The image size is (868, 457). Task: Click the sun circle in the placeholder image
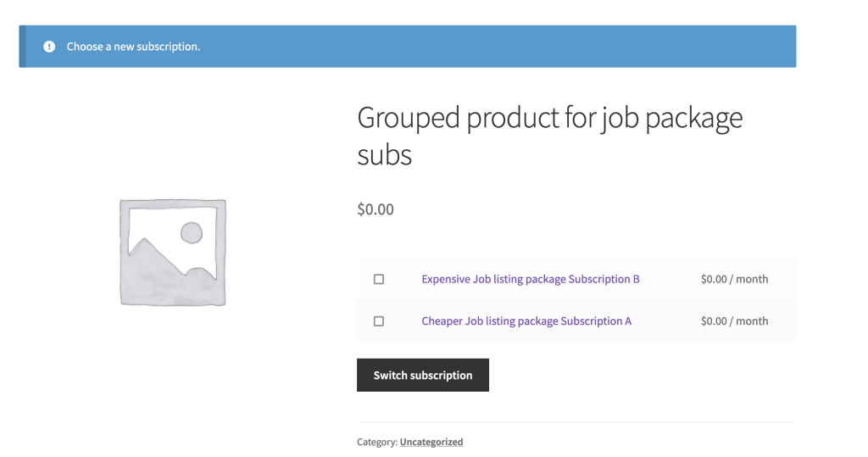click(x=192, y=232)
